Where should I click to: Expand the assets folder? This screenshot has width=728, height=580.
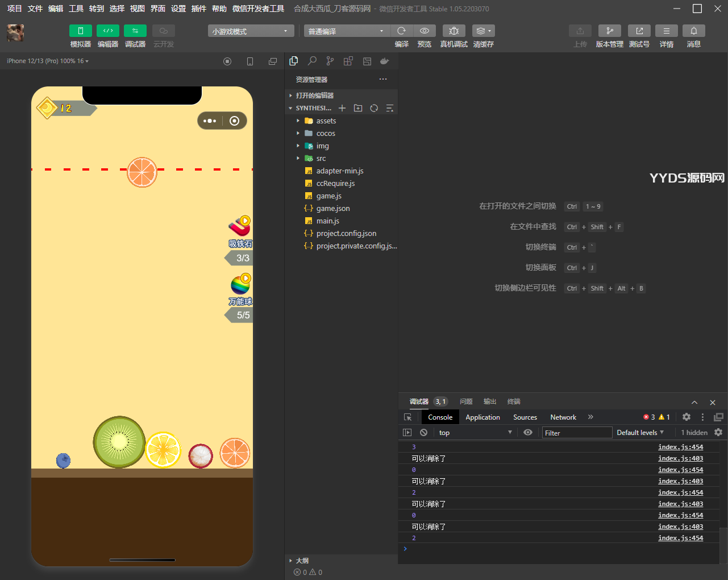tap(326, 121)
